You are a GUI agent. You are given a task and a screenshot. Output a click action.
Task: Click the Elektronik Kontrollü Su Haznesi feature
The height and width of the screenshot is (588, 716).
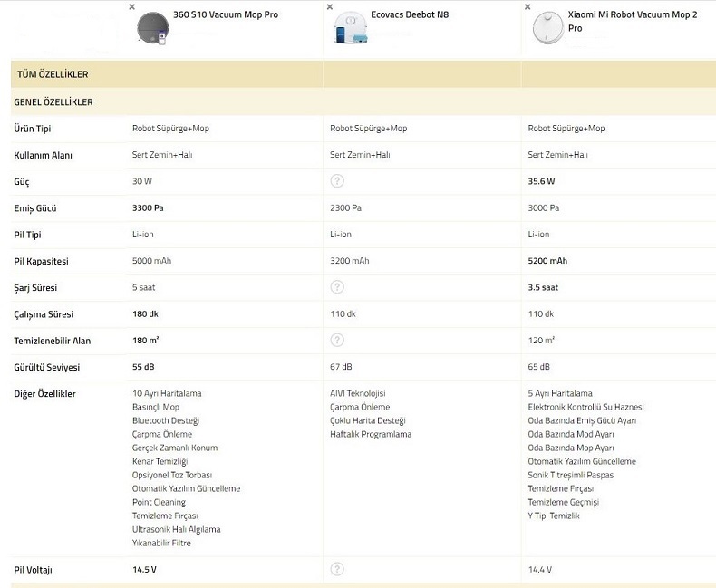click(585, 407)
